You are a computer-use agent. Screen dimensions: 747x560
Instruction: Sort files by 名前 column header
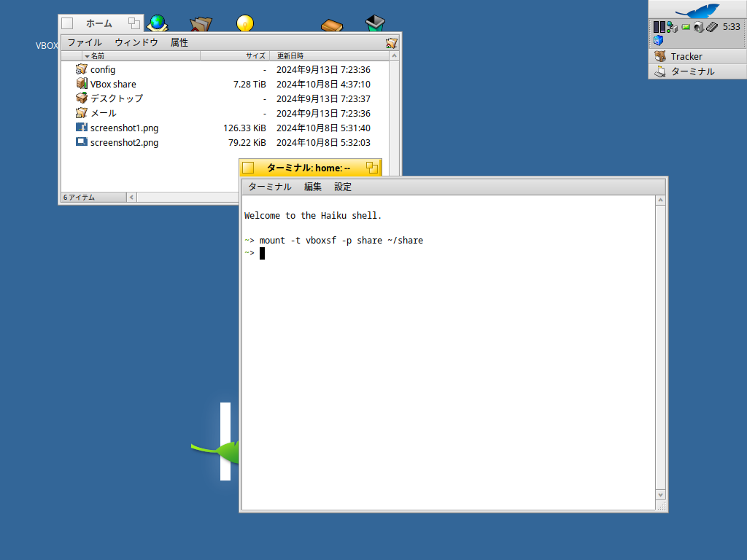coord(98,55)
